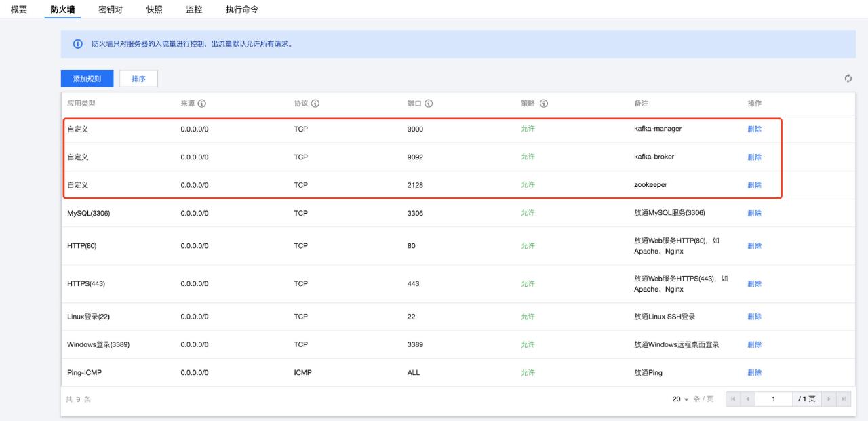The height and width of the screenshot is (421, 868).
Task: Switch to the 执行命令 tab
Action: coord(242,9)
